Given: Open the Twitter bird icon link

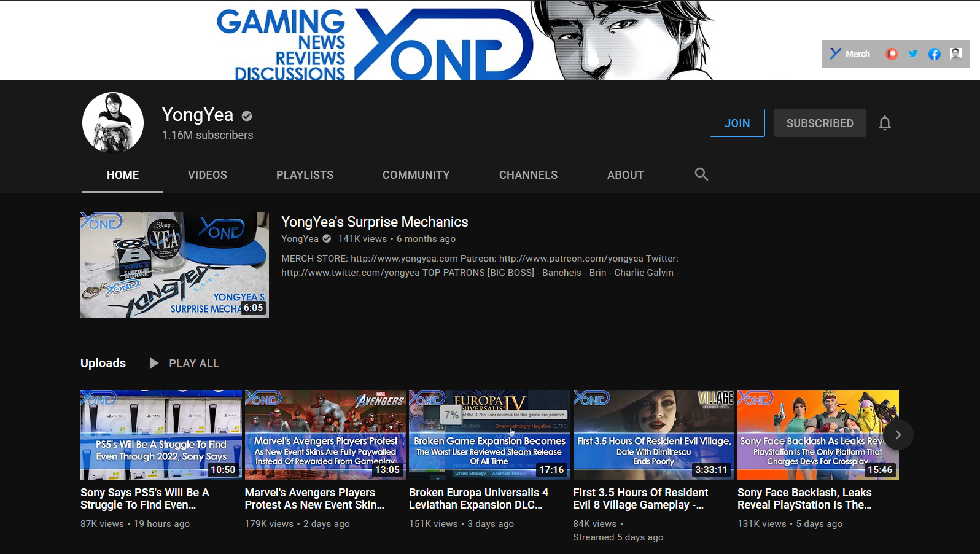Looking at the screenshot, I should [x=913, y=54].
